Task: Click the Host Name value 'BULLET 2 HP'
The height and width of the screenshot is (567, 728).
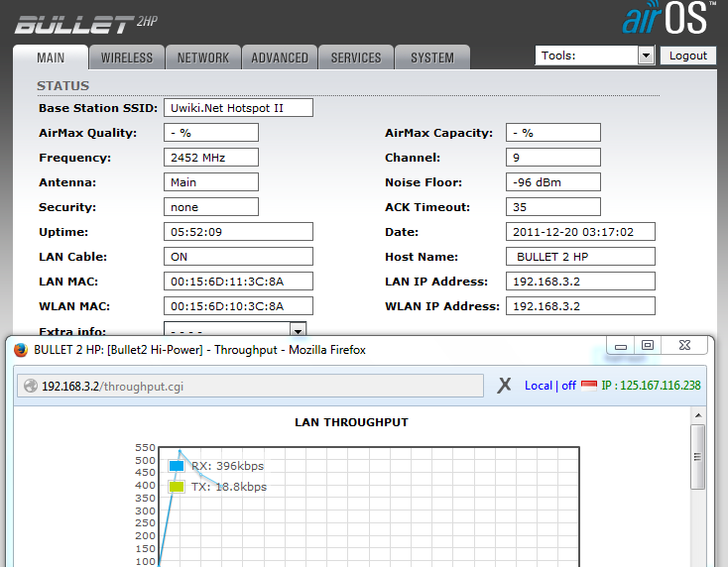Action: [580, 257]
